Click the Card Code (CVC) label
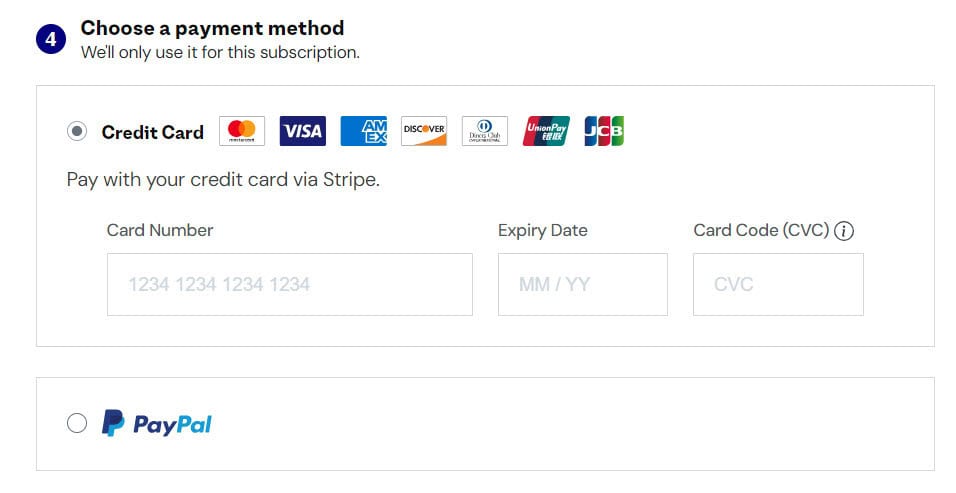956x493 pixels. tap(761, 230)
